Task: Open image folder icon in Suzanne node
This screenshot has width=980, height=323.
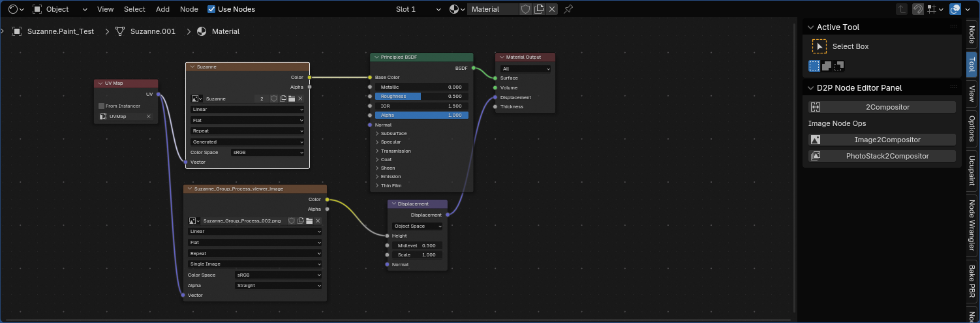Action: (x=292, y=99)
